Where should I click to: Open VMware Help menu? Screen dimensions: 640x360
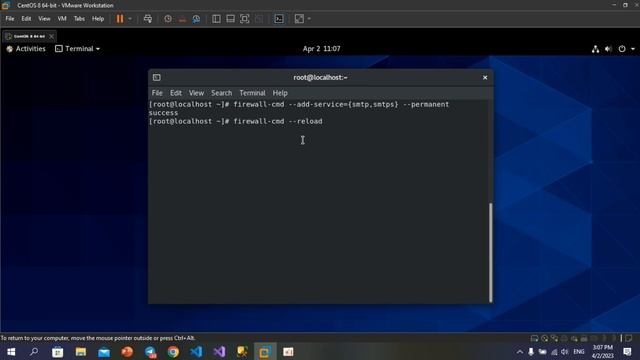click(98, 19)
